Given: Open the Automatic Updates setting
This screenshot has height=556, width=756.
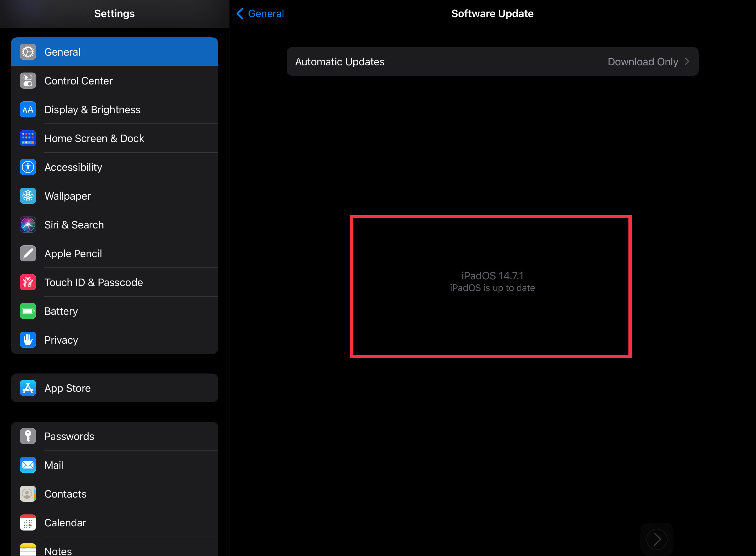Looking at the screenshot, I should tap(492, 61).
